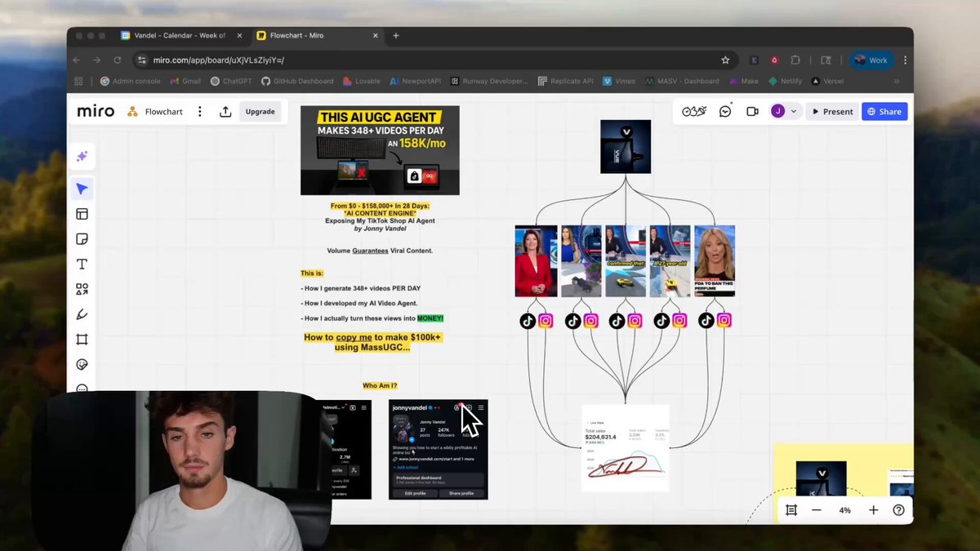Open Admin console bookmark
This screenshot has width=980, height=551.
[130, 81]
